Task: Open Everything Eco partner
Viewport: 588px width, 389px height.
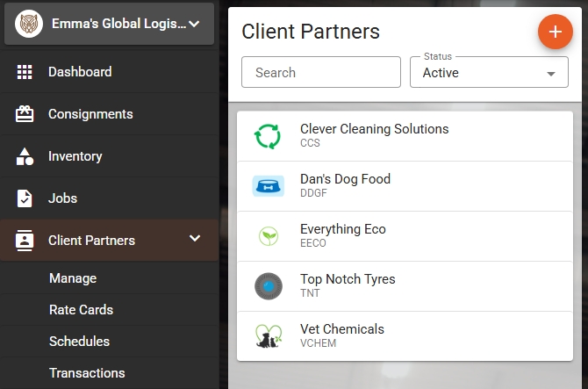Action: [405, 236]
